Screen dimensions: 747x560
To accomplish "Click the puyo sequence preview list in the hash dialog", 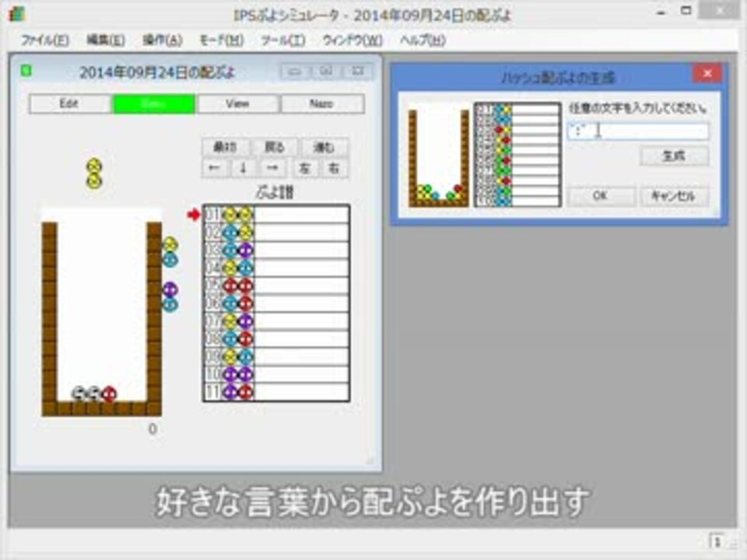I will point(518,156).
